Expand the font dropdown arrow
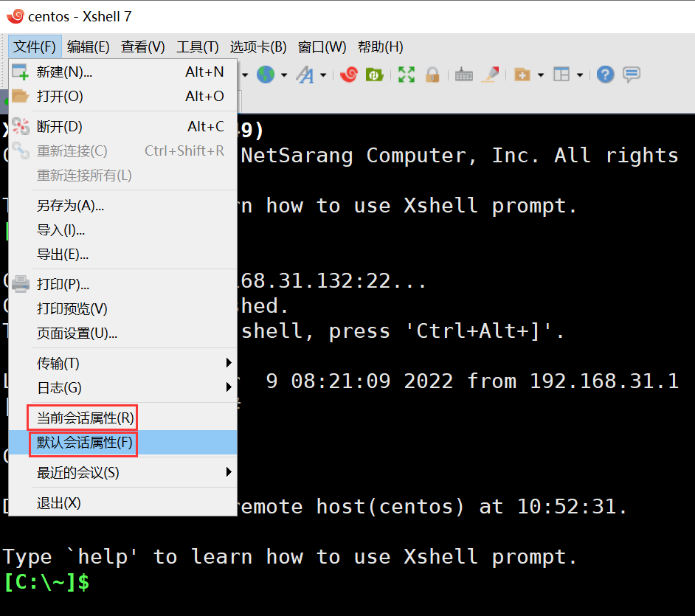This screenshot has width=695, height=616. click(x=323, y=75)
